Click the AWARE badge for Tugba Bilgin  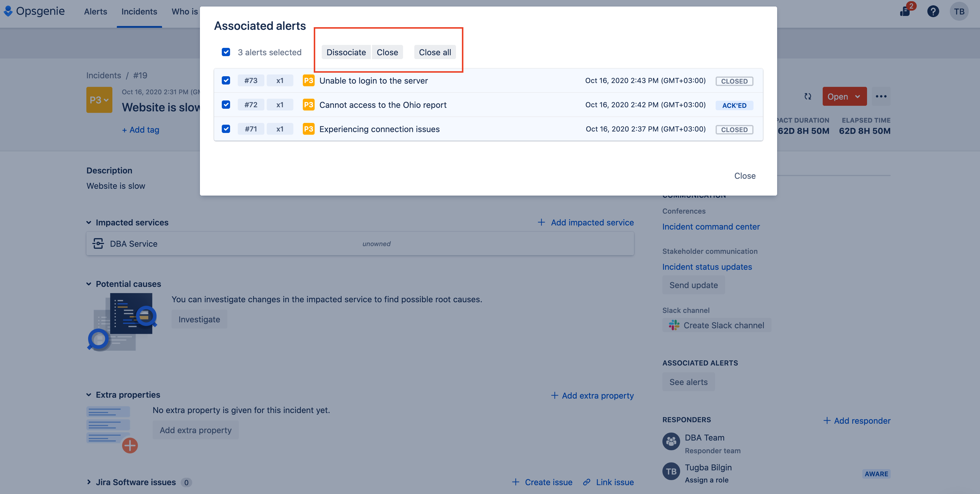(x=876, y=474)
